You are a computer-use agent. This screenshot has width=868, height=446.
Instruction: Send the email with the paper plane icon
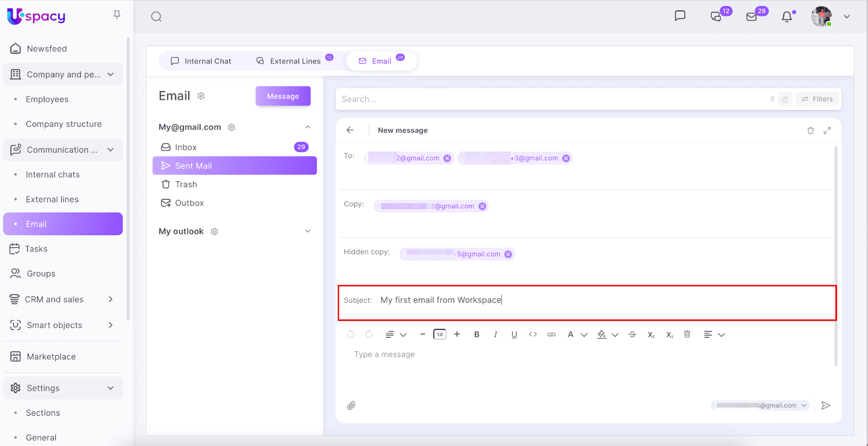pos(826,405)
